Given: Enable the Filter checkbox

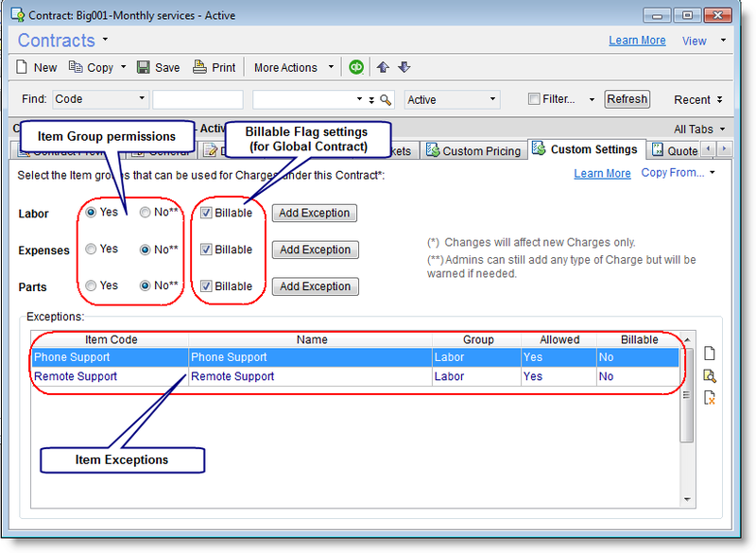Looking at the screenshot, I should coord(533,98).
